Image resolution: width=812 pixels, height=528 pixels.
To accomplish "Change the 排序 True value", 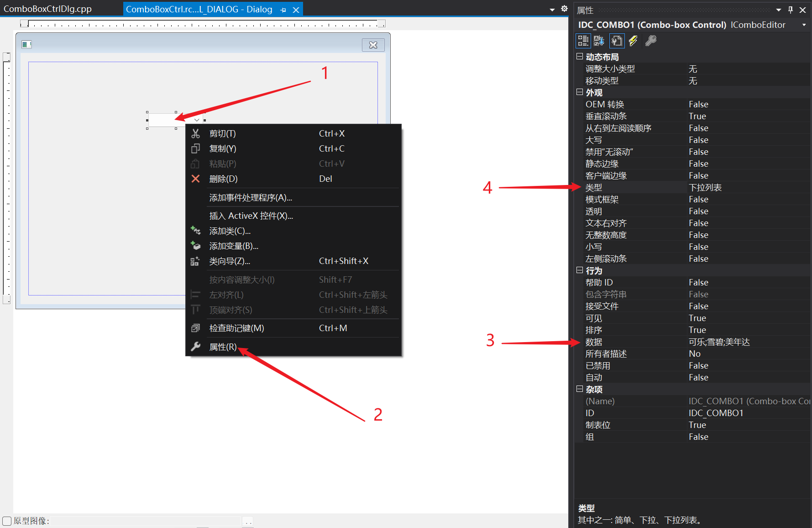I will click(x=749, y=330).
